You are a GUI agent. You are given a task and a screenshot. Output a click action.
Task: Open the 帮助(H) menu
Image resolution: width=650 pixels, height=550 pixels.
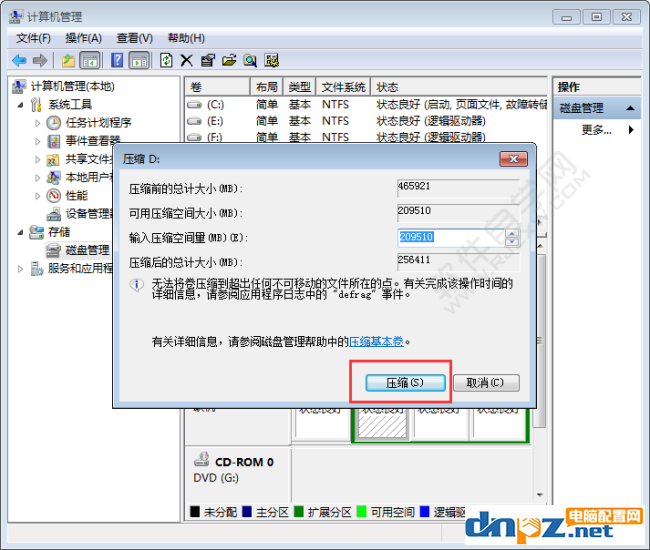pyautogui.click(x=186, y=39)
